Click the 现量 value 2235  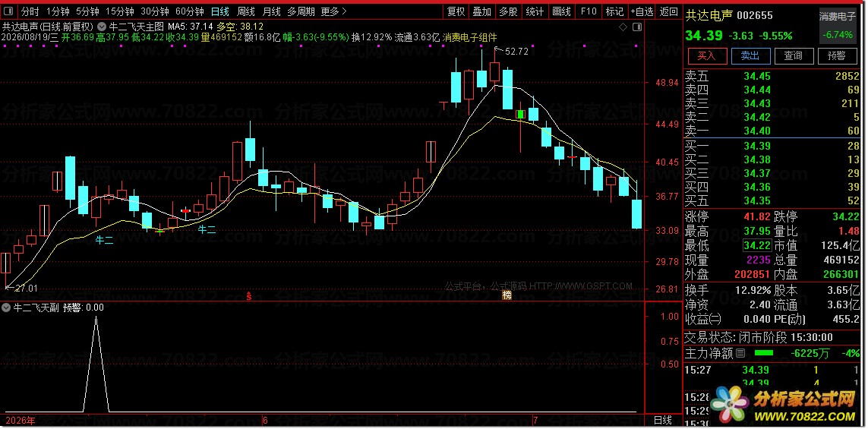pyautogui.click(x=759, y=260)
